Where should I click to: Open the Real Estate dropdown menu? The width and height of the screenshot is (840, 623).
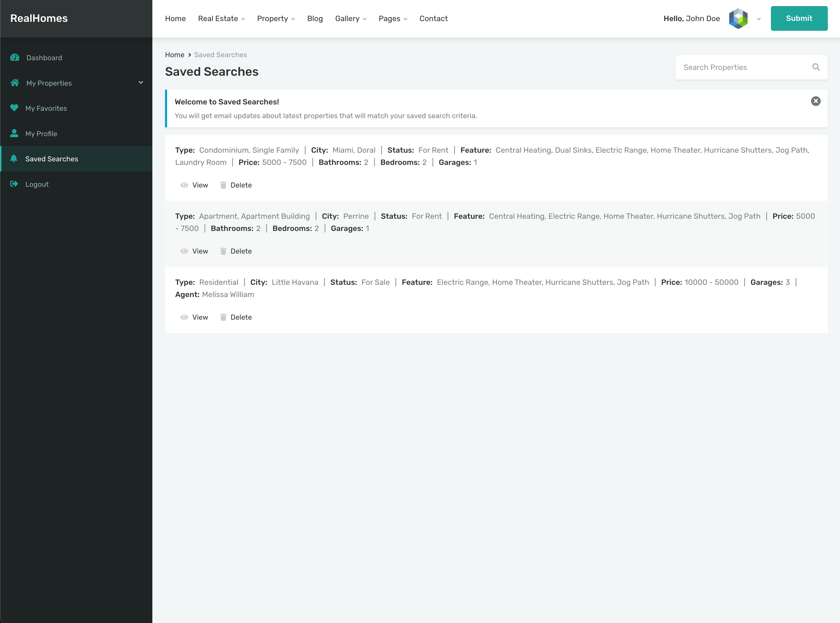coord(221,19)
